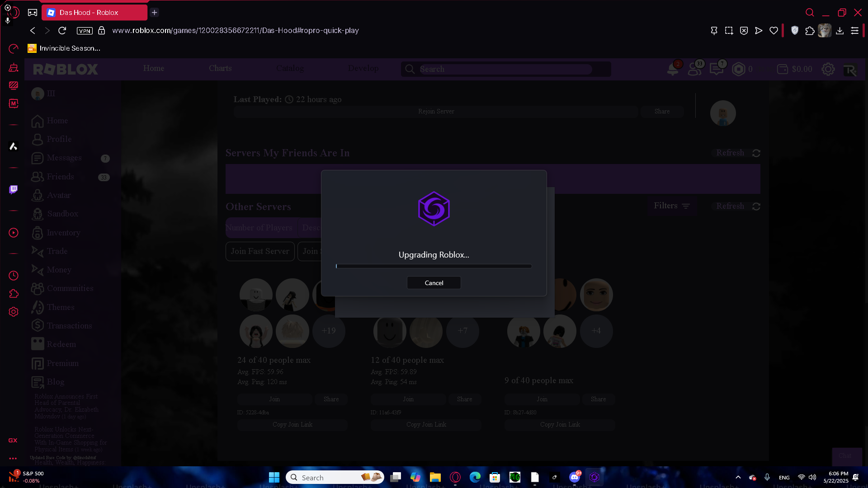Open the browser extensions toolbar icon
Viewport: 868px width, 488px height.
click(x=810, y=31)
